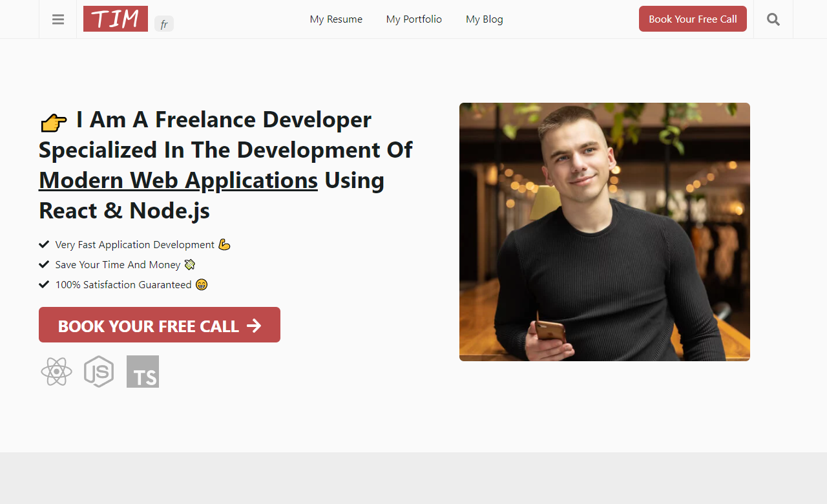The image size is (827, 504).
Task: Click the React atom logo icon
Action: click(56, 372)
